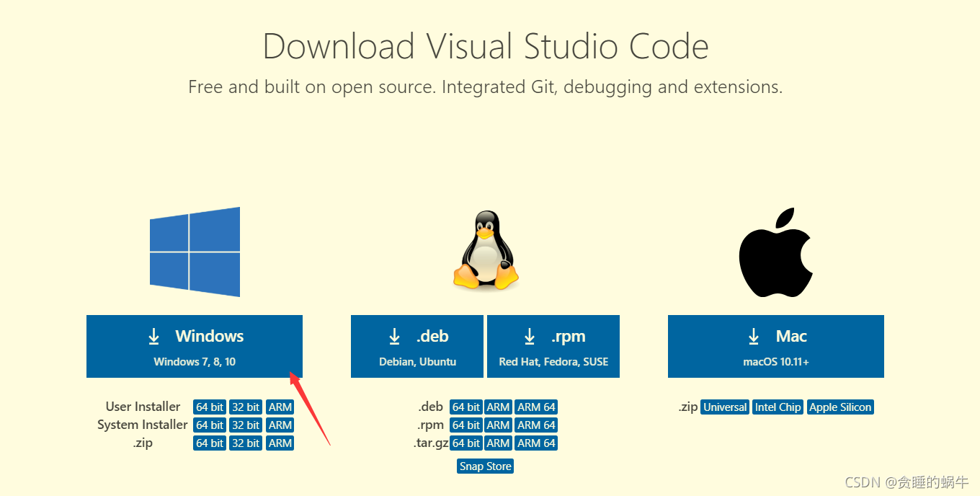Pick the .tar.gz ARM archive
The width and height of the screenshot is (980, 496).
[498, 443]
